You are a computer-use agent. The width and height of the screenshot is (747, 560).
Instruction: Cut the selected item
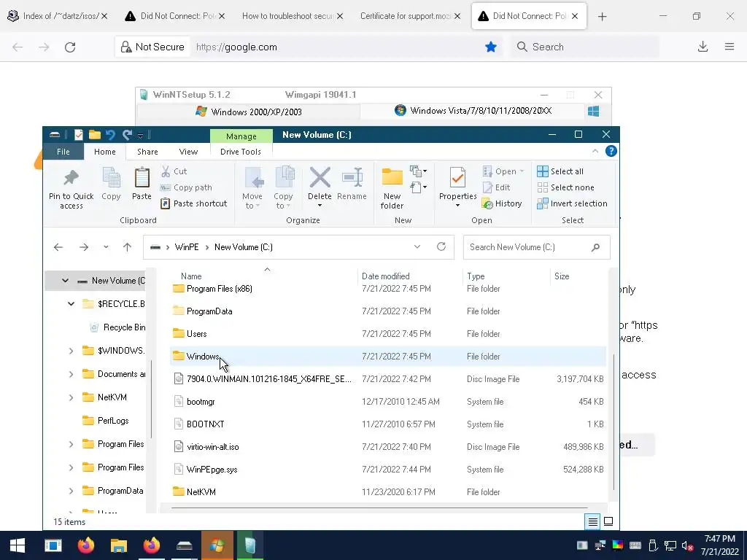174,171
